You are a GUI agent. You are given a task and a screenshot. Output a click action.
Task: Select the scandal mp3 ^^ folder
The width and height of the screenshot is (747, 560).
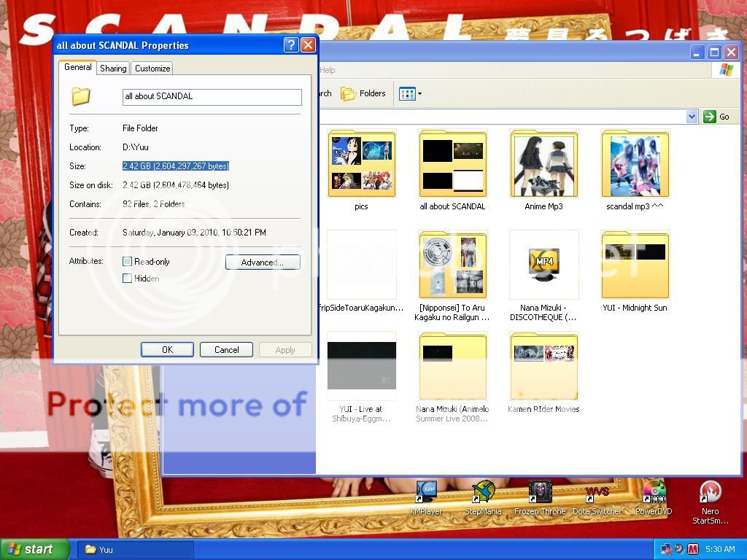tap(635, 164)
